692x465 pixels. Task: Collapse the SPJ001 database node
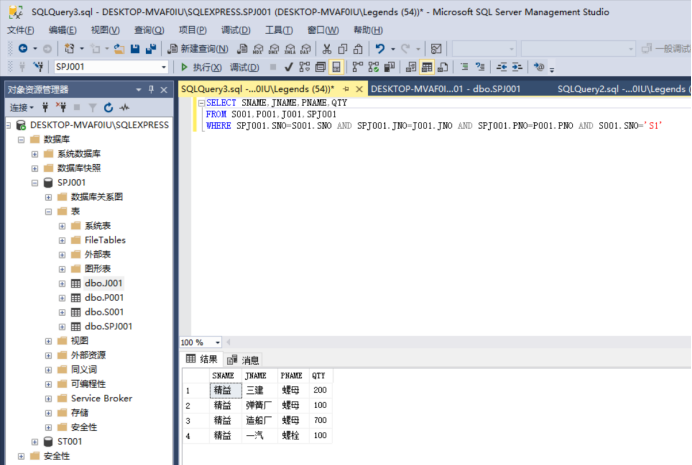point(35,183)
